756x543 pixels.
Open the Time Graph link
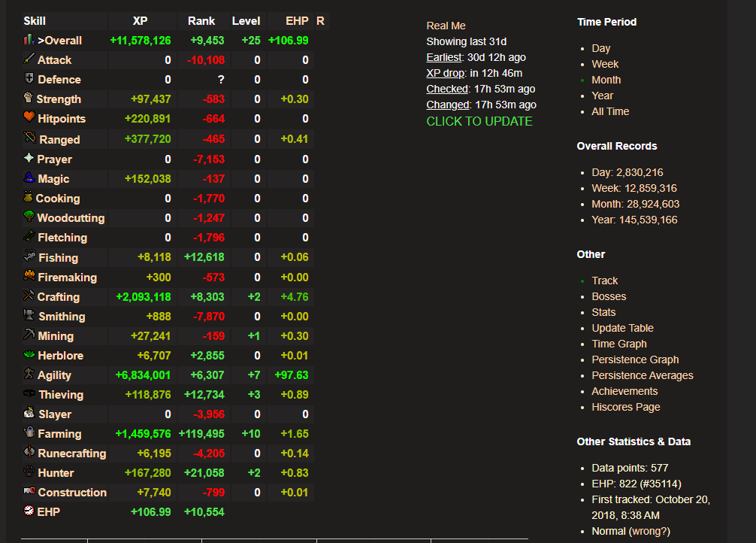pos(619,344)
